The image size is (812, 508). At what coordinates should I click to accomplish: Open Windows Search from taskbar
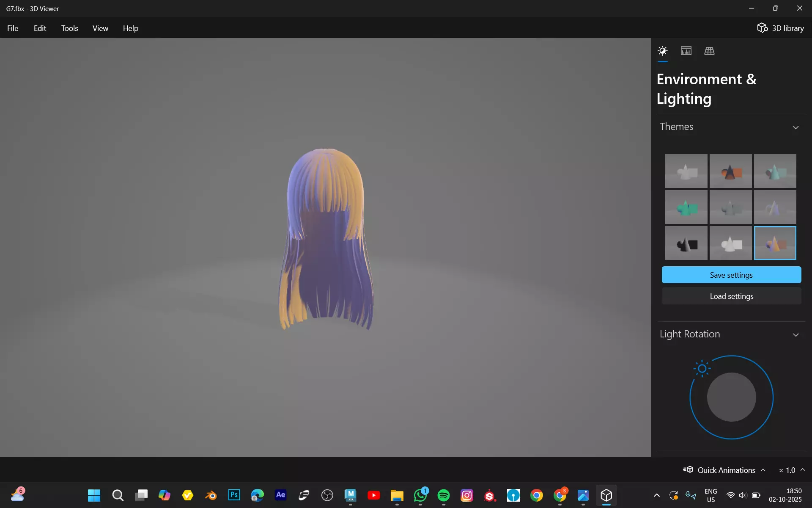[118, 495]
